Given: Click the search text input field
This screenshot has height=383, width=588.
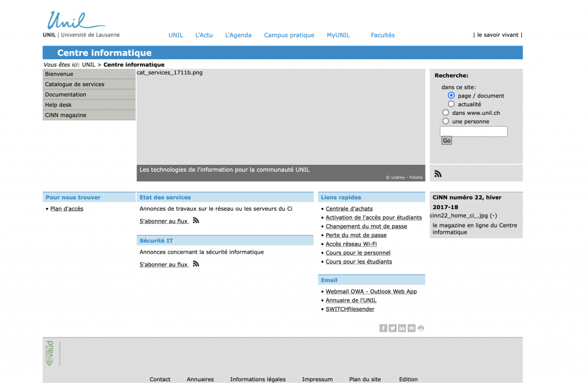Looking at the screenshot, I should (474, 131).
